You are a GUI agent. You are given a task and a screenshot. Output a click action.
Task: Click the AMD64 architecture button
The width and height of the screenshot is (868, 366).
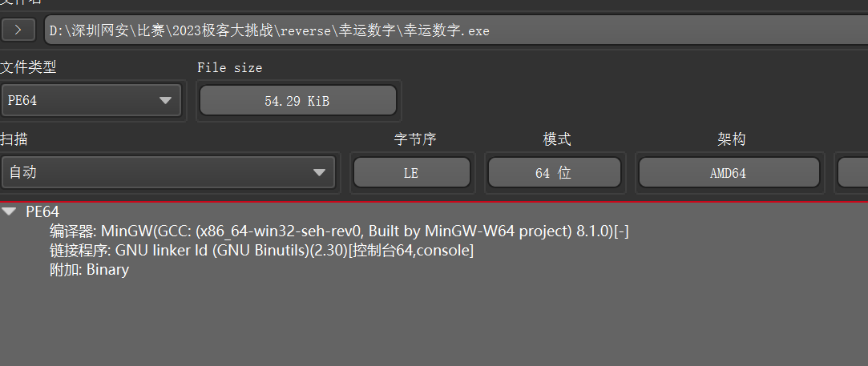(729, 173)
